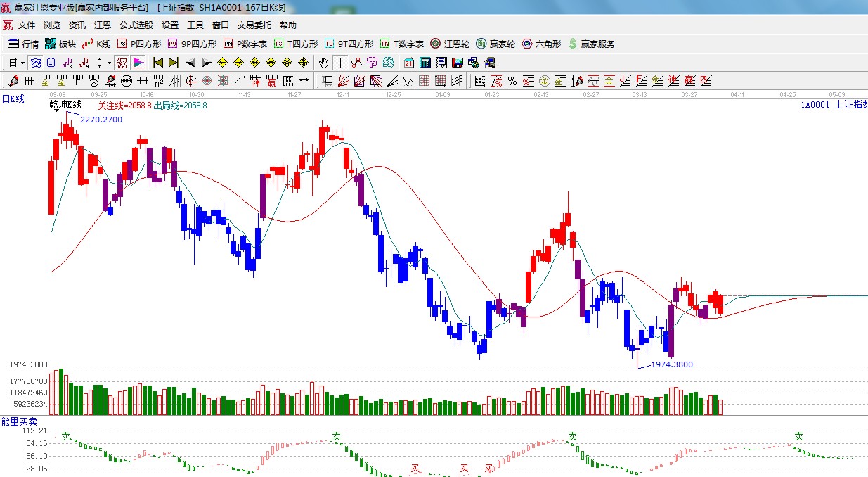Click the 六角形 hexagon chart icon

541,44
